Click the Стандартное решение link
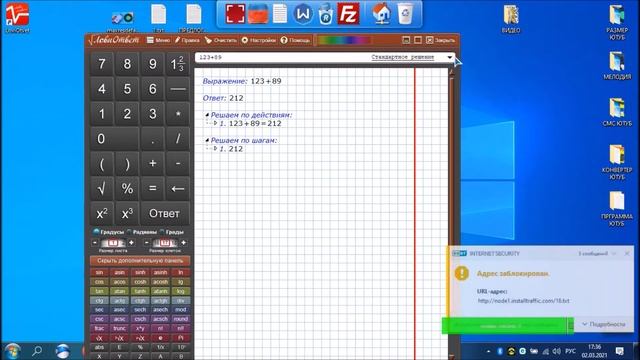The height and width of the screenshot is (360, 640). coord(402,57)
